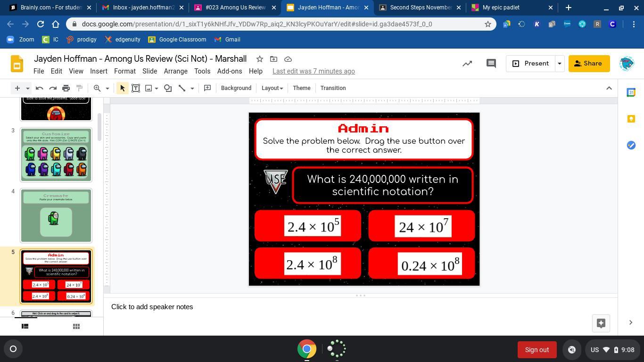Click the Sign out button in shelf
Screen dimensions: 644x362
pyautogui.click(x=537, y=350)
